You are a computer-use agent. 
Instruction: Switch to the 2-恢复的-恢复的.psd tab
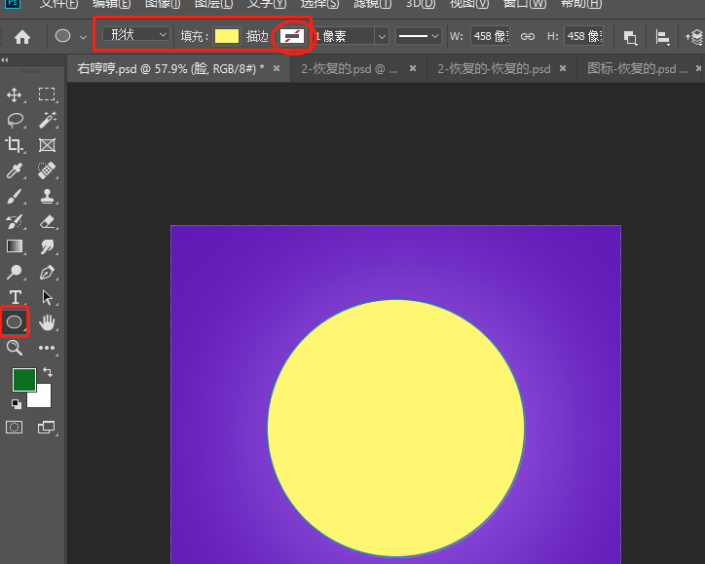click(x=493, y=69)
